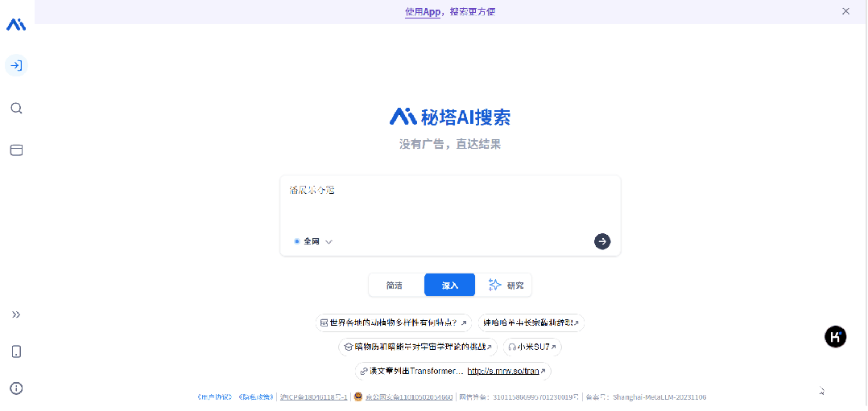The height and width of the screenshot is (411, 868).
Task: Click the 秘塔AI搜索 center logo
Action: click(x=450, y=117)
